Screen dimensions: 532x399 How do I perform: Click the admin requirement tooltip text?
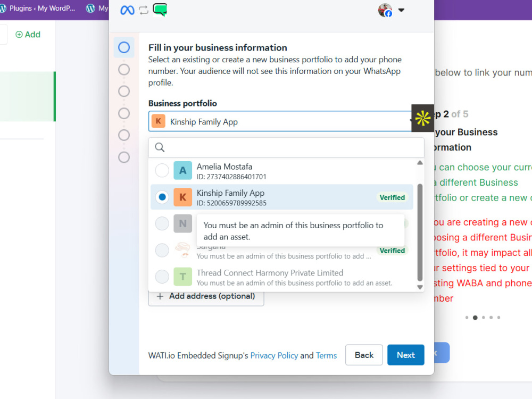click(293, 231)
